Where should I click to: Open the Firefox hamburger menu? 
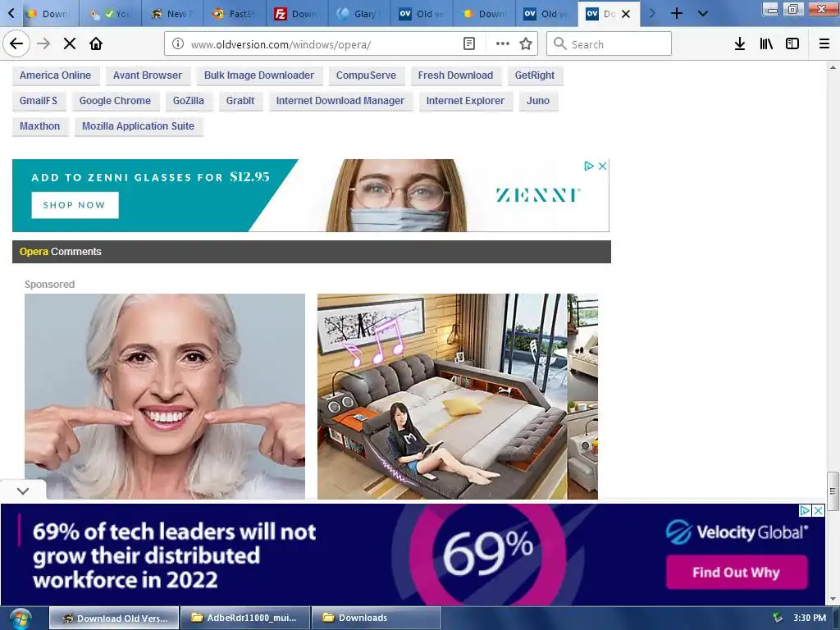click(824, 44)
